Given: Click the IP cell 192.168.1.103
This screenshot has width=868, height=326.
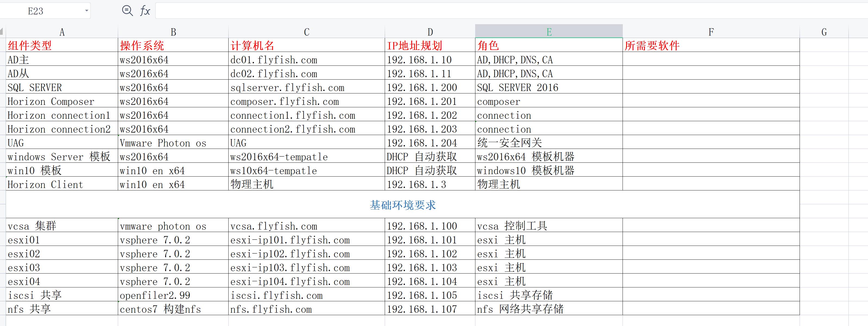Looking at the screenshot, I should coord(430,267).
